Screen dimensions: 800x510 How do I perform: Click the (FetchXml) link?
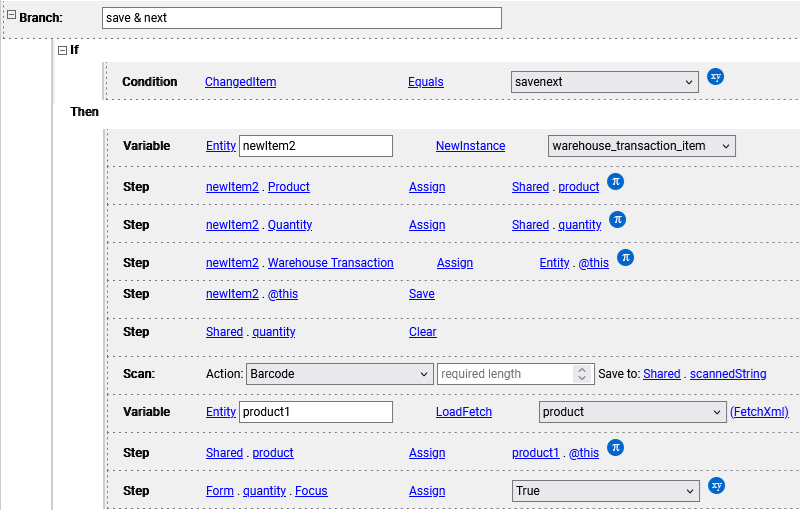point(759,412)
